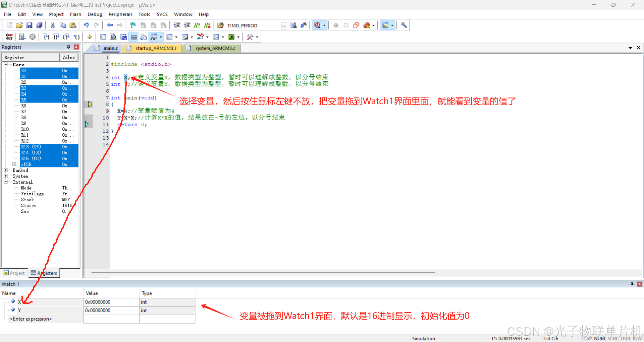Comment the selection using the green slashes icon
This screenshot has height=342, width=644.
(x=197, y=25)
